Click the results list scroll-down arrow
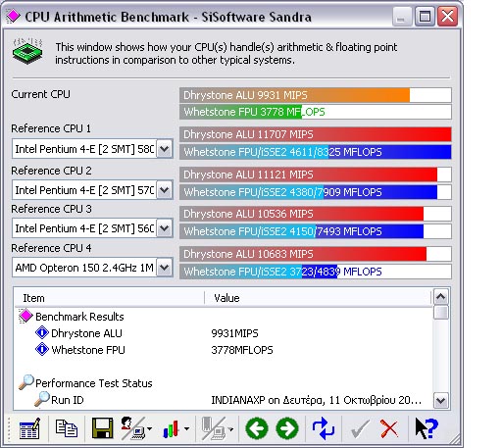This screenshot has height=448, width=502. pyautogui.click(x=441, y=401)
